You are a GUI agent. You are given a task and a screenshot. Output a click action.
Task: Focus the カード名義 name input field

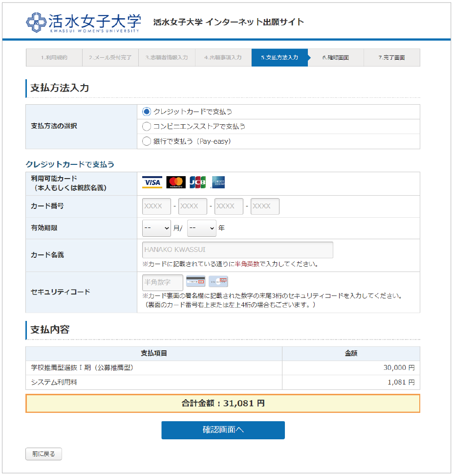[x=237, y=250]
